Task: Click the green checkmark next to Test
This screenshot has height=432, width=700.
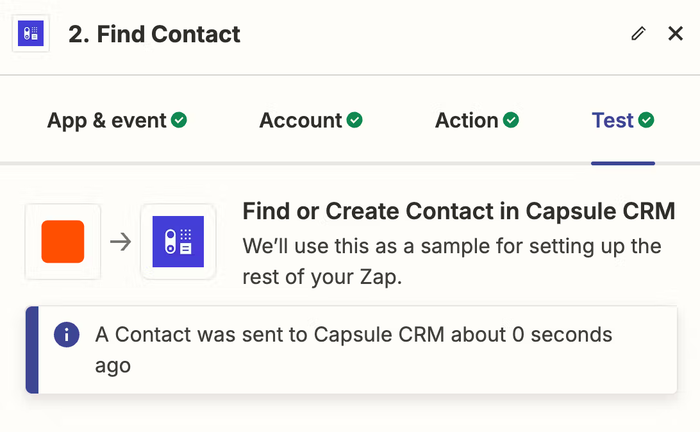Action: point(646,121)
